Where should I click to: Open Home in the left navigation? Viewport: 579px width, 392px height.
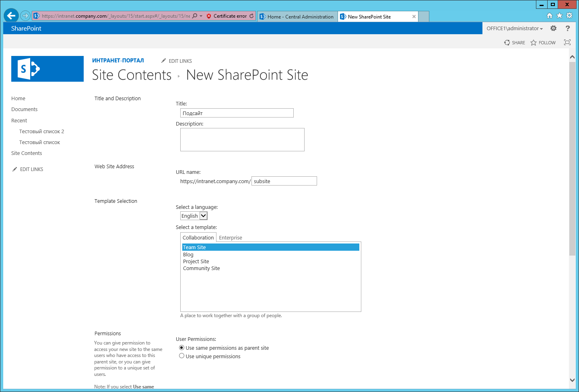18,99
